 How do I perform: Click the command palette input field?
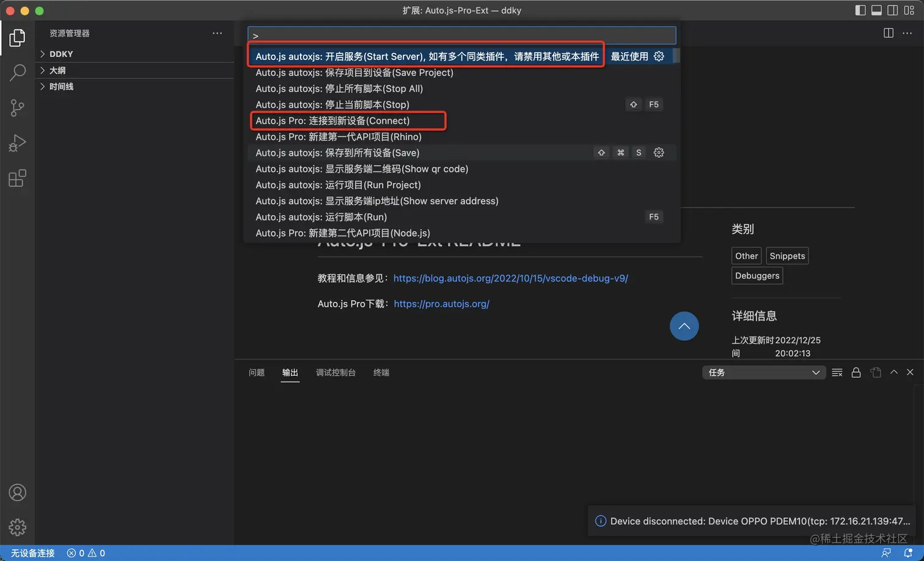click(x=461, y=35)
